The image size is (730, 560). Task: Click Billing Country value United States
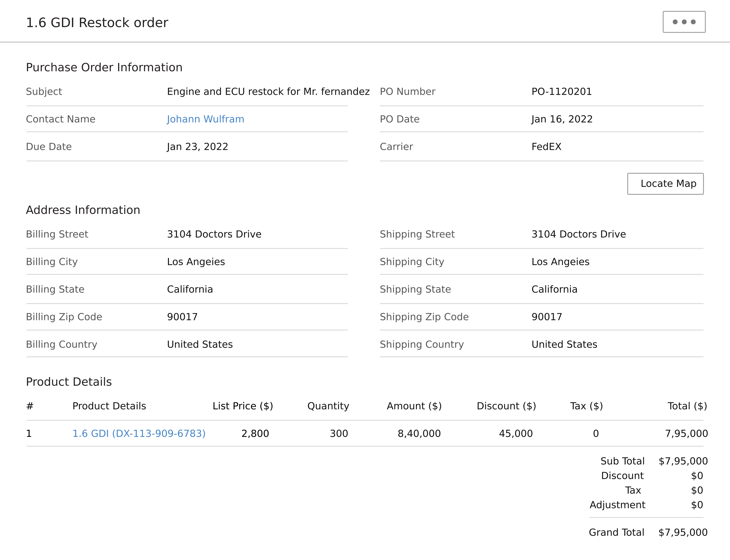point(200,344)
